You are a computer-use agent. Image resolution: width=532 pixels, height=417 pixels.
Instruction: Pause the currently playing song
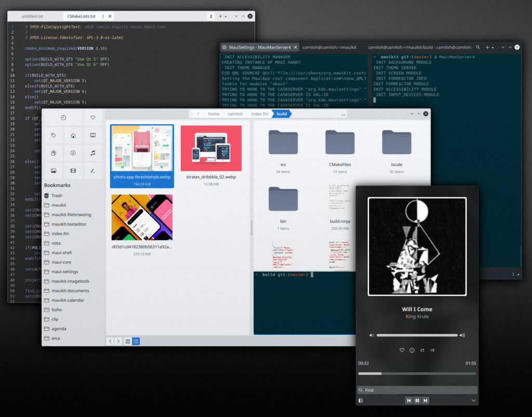[x=417, y=400]
